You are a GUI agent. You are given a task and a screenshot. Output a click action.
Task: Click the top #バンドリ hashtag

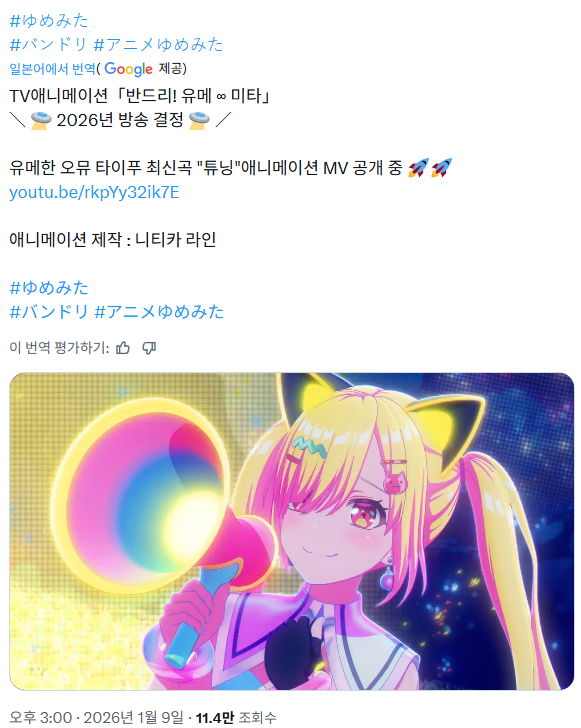(x=48, y=45)
